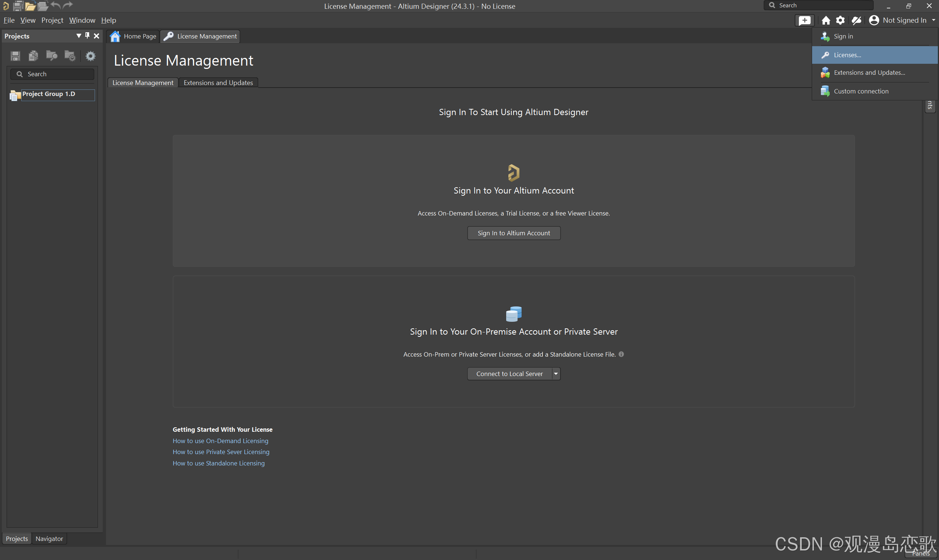Select Project Group 1.D tree item
This screenshot has height=560, width=939.
point(49,94)
